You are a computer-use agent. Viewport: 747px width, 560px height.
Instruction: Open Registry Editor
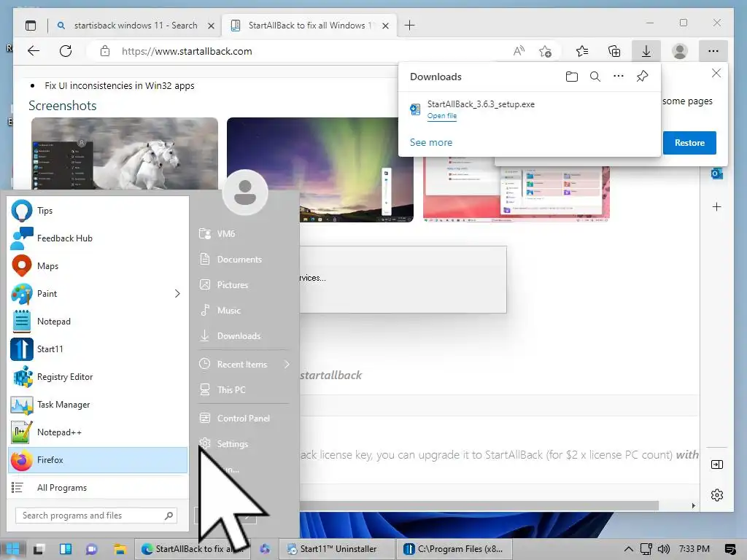tap(98, 377)
